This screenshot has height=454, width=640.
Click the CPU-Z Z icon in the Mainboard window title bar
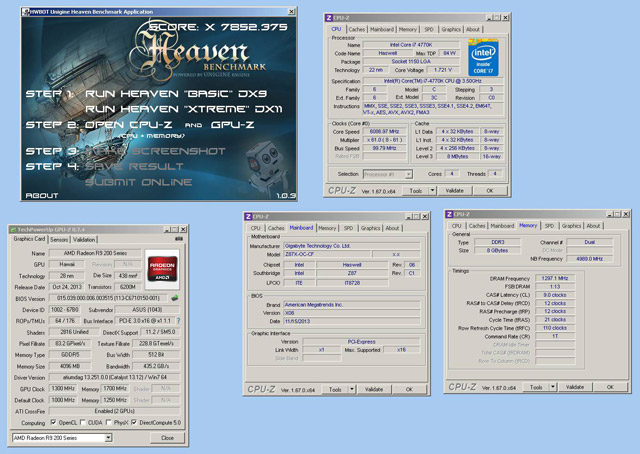click(x=248, y=216)
